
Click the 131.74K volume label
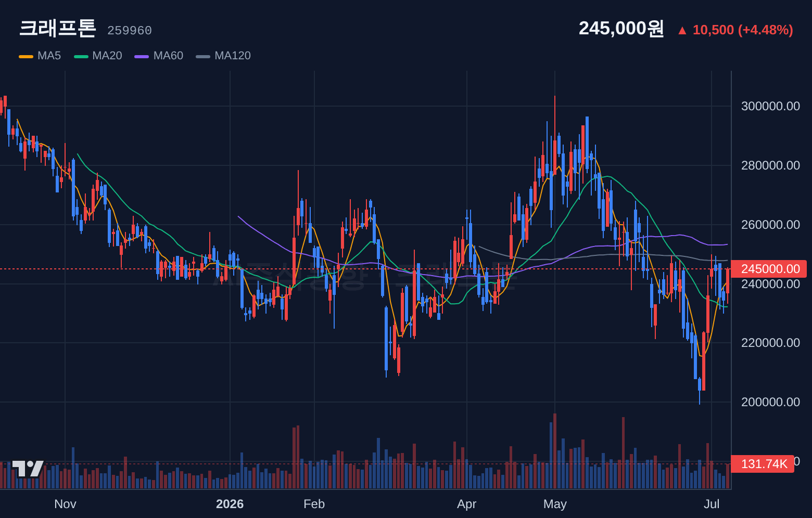tap(763, 464)
